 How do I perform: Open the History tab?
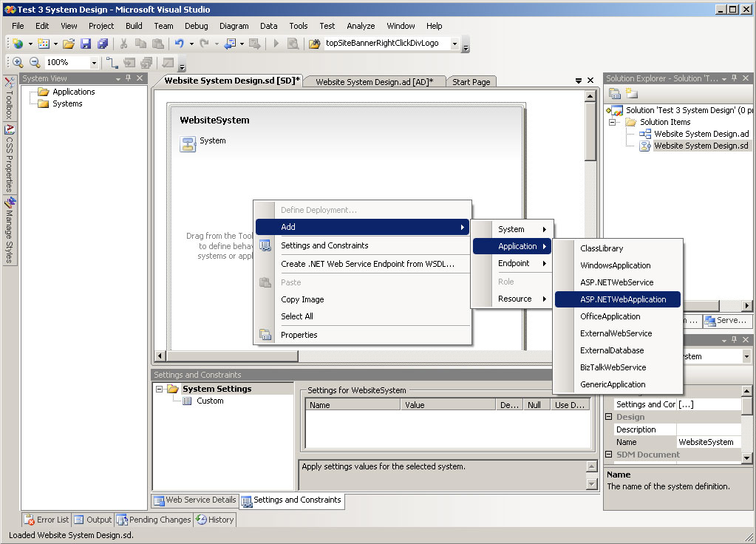click(215, 520)
